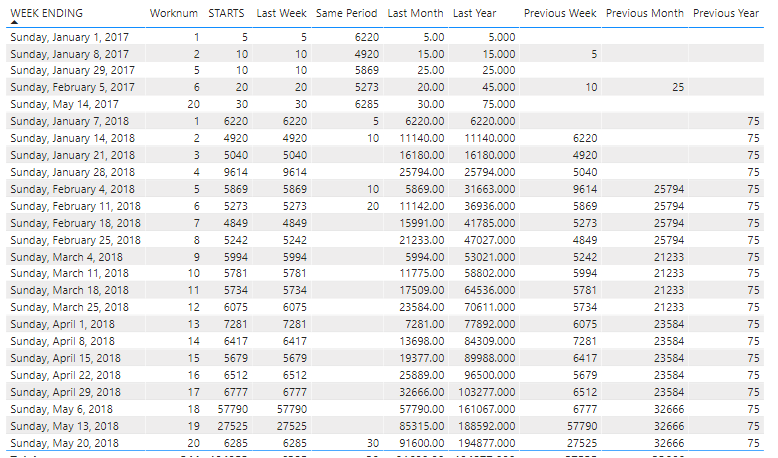Click Last Month value 19377.00

(x=422, y=358)
